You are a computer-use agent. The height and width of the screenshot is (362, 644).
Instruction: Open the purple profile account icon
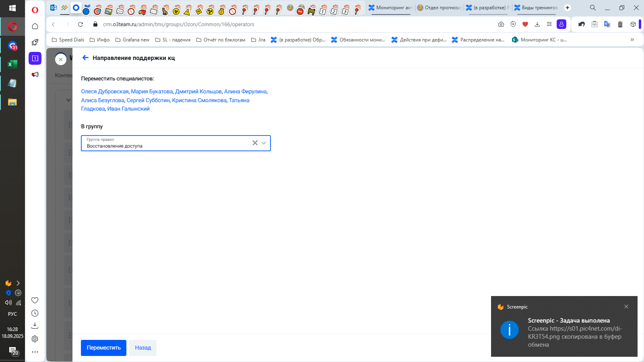(561, 25)
